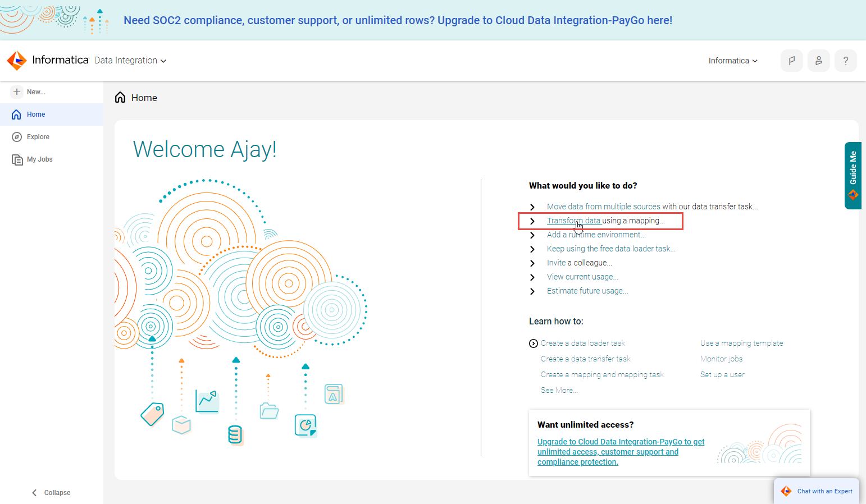Viewport: 866px width, 504px height.
Task: Expand arrow beside Move data from multiple sources
Action: click(x=532, y=207)
